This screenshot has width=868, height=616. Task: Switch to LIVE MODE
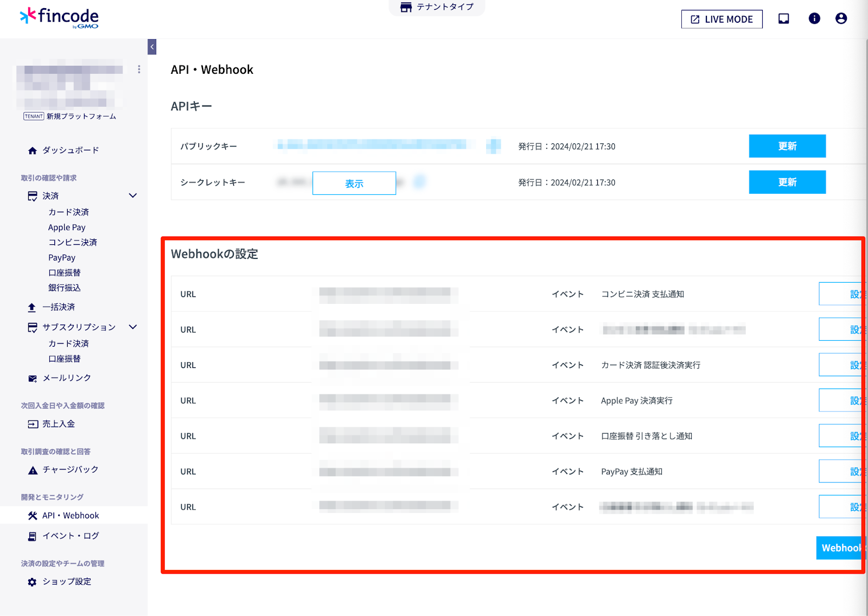[722, 19]
